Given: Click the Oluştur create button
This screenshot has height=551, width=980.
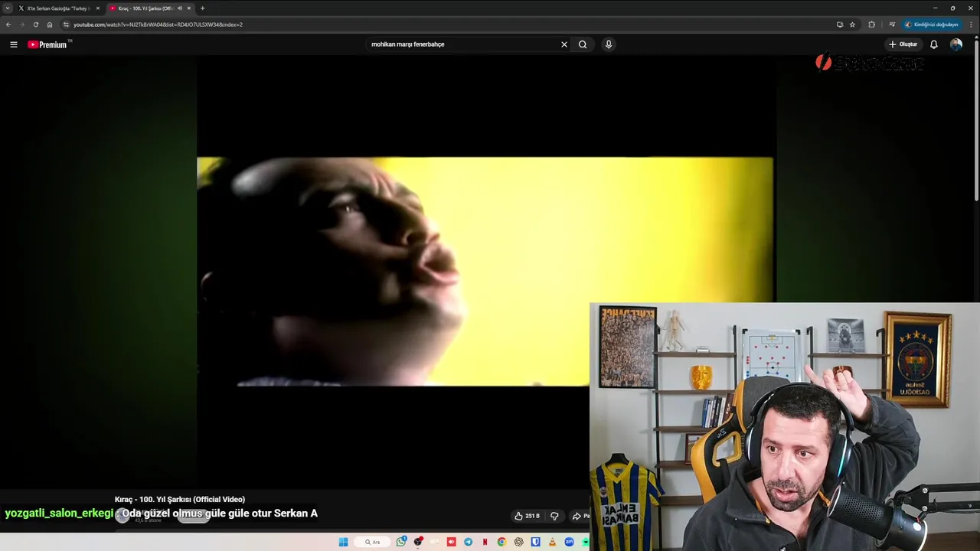Looking at the screenshot, I should 903,44.
